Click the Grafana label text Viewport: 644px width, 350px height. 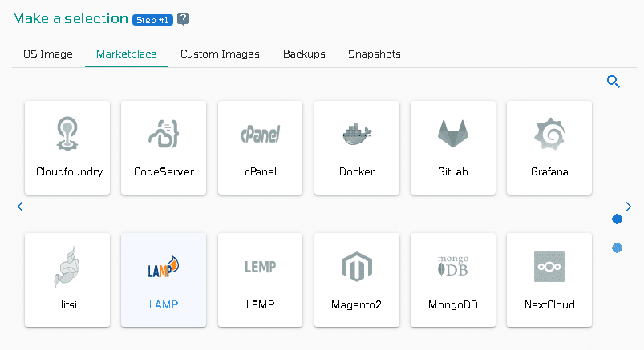549,172
